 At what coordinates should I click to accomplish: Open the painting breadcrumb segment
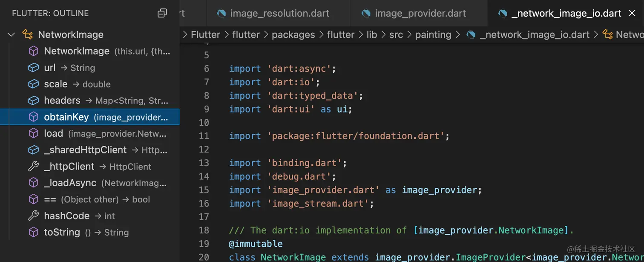tap(433, 35)
